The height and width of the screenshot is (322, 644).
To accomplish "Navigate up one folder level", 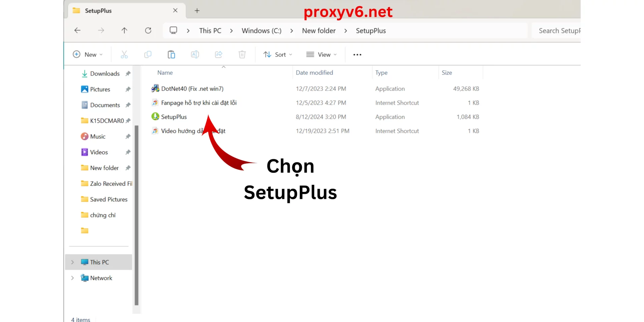I will pyautogui.click(x=124, y=31).
